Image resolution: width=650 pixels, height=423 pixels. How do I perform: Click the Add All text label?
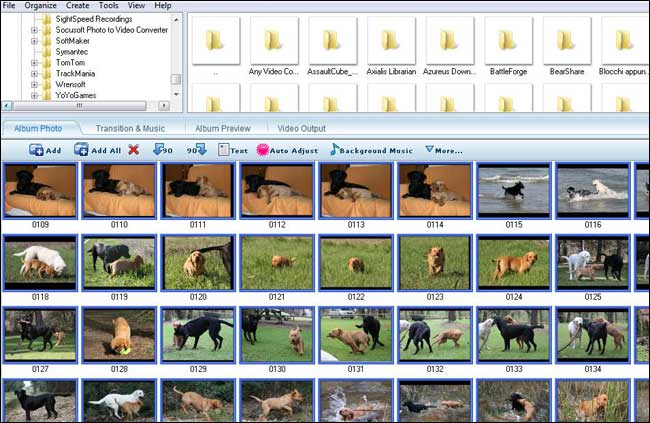(106, 151)
